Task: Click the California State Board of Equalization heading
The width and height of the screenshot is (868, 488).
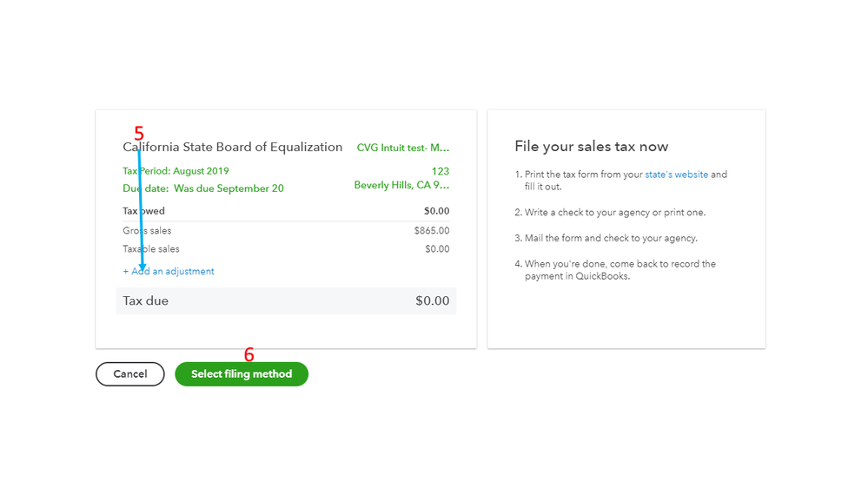Action: click(233, 148)
